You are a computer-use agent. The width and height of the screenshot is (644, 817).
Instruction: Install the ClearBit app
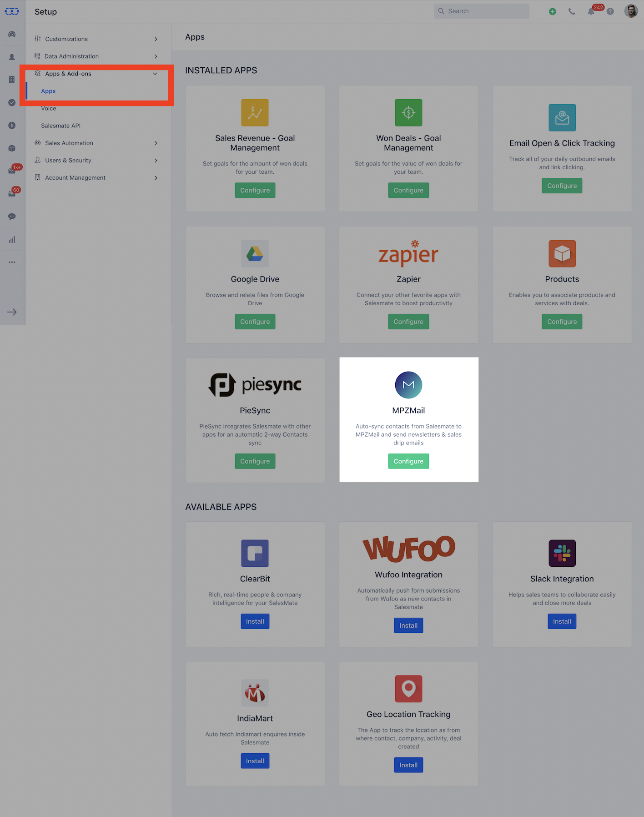255,621
